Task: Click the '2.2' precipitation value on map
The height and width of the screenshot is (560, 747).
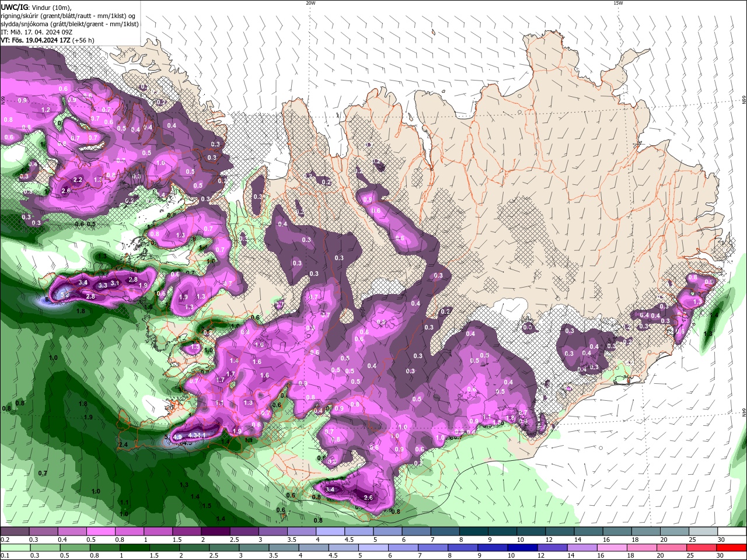Action: [79, 179]
